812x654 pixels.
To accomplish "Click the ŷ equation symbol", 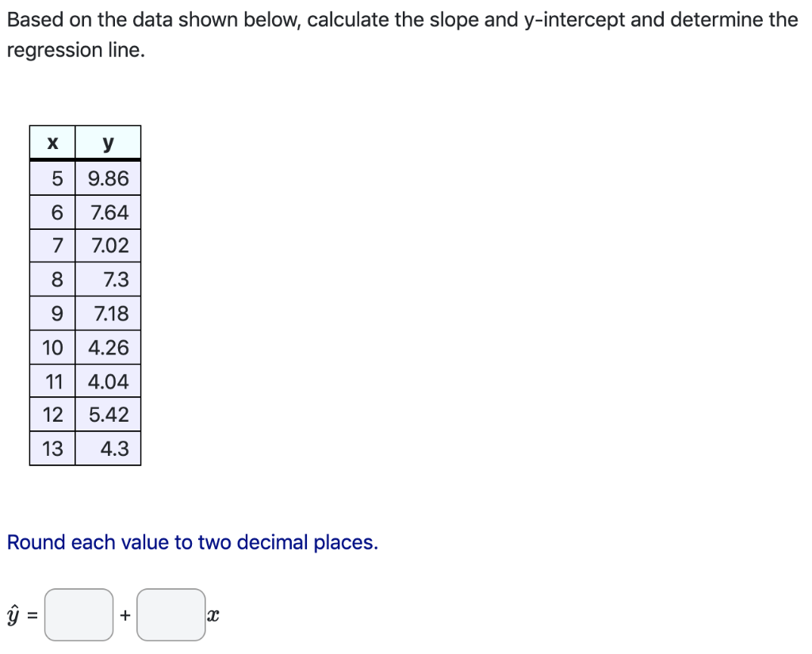I will coord(13,614).
